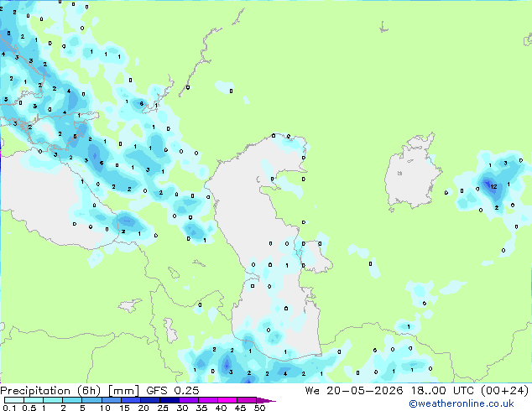Viewport: 532px width, 411px height.
Task: Click the 'GFS 0.25' model label
Action: tap(173, 391)
